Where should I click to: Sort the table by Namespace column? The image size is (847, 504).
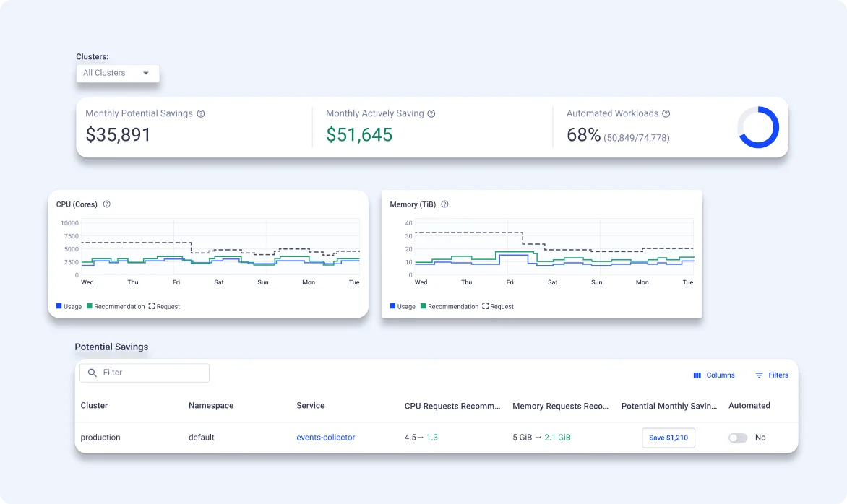click(210, 406)
